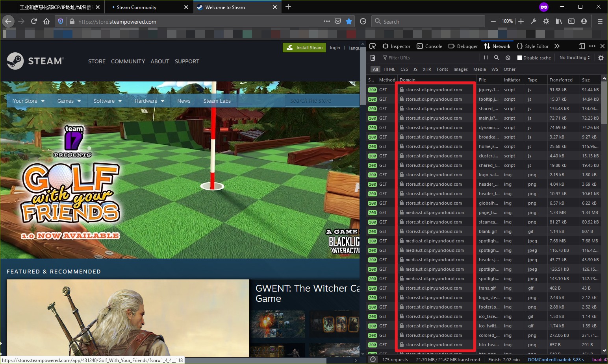Open the No throttling dropdown
The height and width of the screenshot is (364, 608).
pyautogui.click(x=575, y=58)
